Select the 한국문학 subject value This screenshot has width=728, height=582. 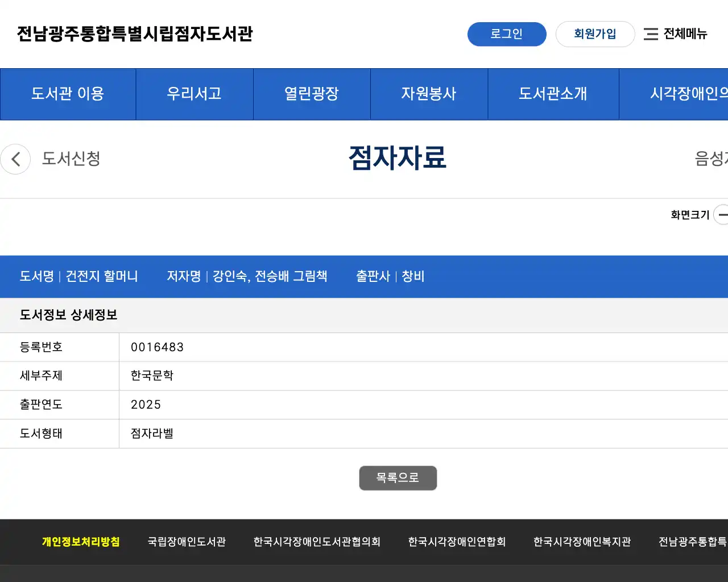[152, 376]
